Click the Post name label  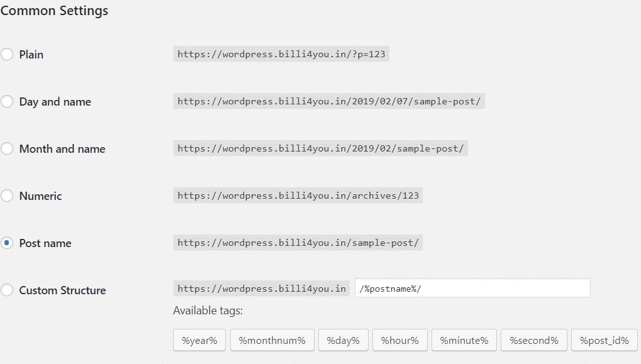click(45, 243)
